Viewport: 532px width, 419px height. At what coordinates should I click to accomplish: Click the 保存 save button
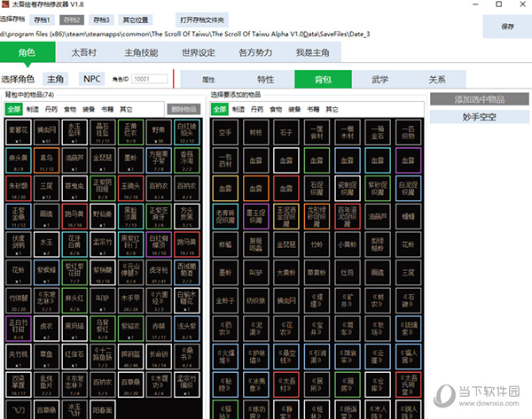(x=507, y=27)
